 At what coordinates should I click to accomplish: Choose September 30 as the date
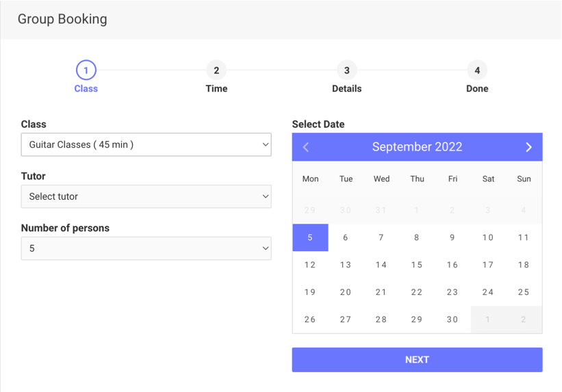tap(452, 319)
